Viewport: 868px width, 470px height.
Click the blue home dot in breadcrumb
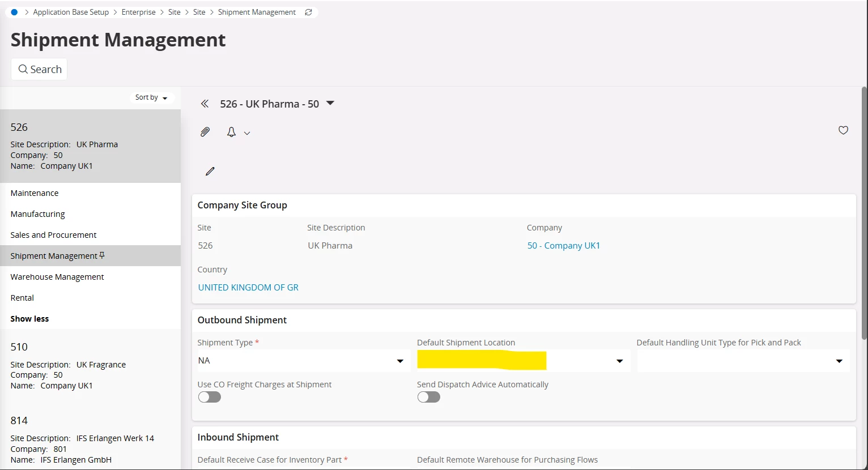click(15, 12)
